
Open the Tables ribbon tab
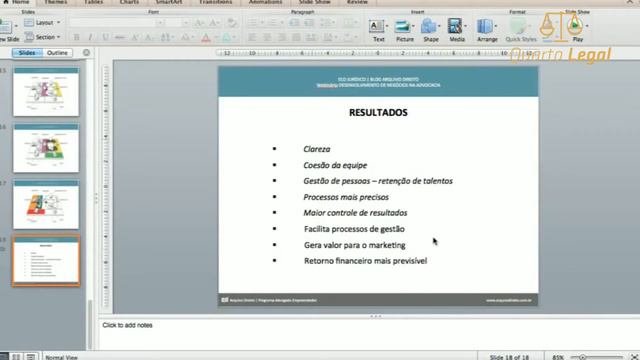(93, 2)
